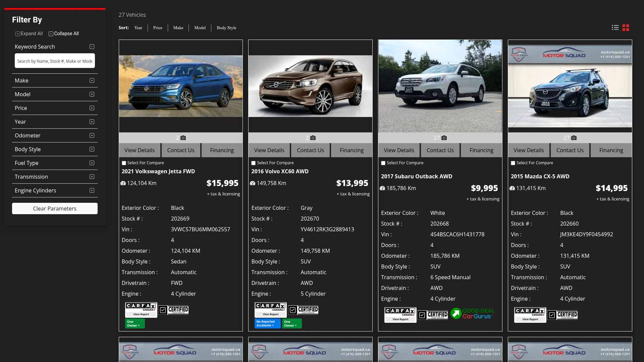Sort vehicles by Year
Viewport: 644px width, 362px height.
138,28
